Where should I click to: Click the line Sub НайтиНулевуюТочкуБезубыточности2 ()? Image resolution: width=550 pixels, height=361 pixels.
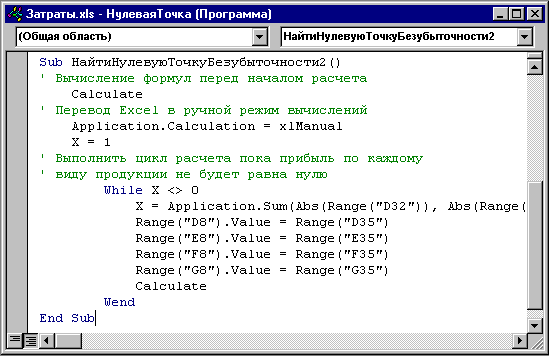point(190,62)
